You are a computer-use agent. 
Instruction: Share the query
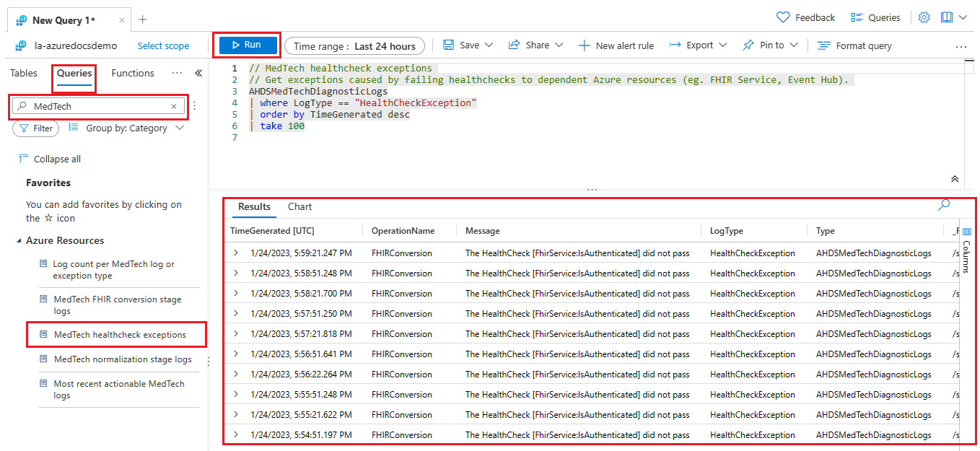coord(529,45)
